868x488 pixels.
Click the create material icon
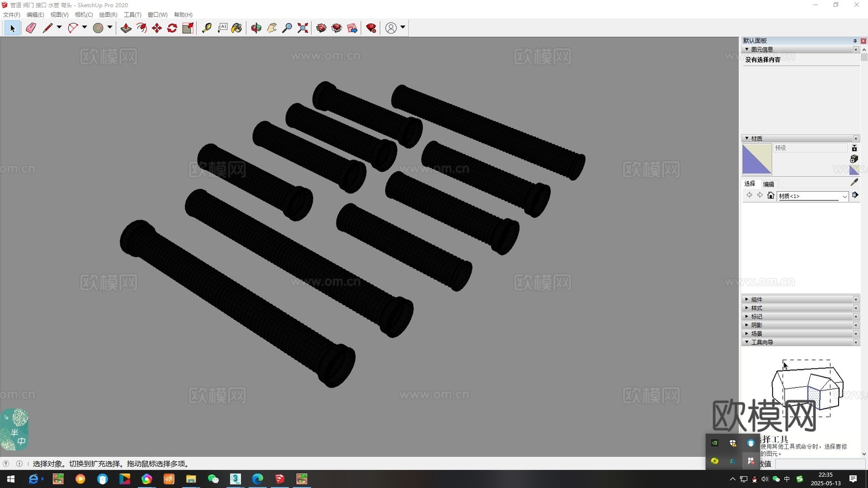(854, 159)
